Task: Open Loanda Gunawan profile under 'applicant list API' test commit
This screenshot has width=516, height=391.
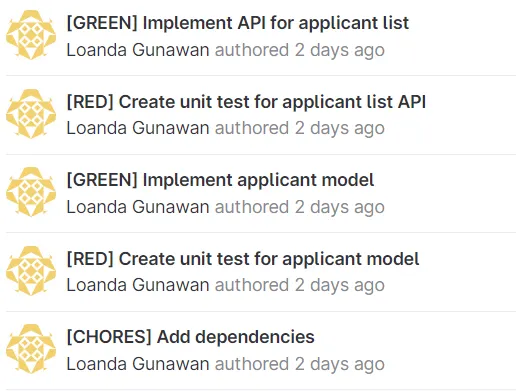Action: pos(138,128)
